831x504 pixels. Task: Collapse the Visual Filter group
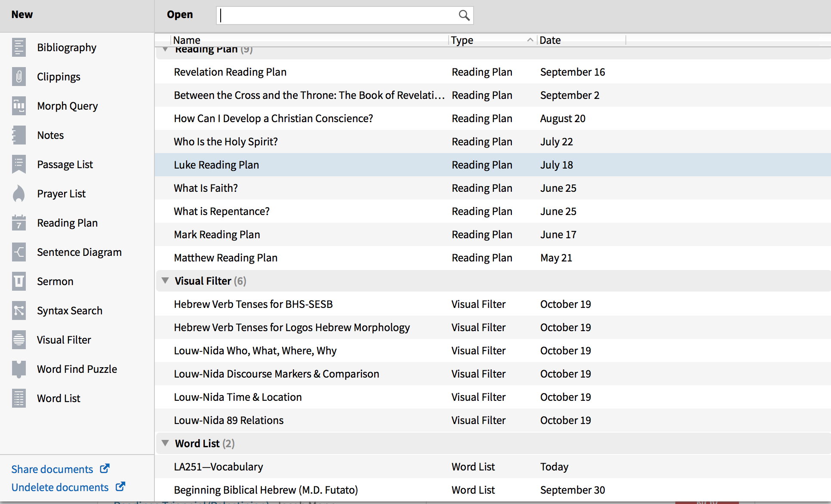click(165, 281)
